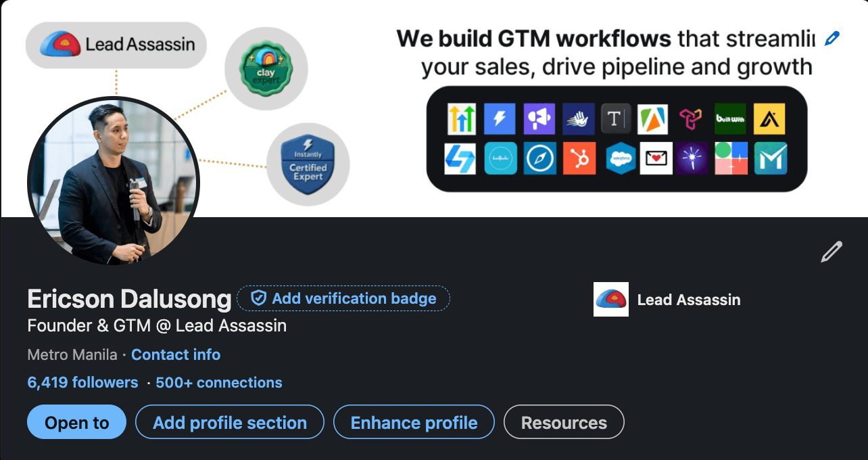Expand Add profile section menu

(x=230, y=422)
